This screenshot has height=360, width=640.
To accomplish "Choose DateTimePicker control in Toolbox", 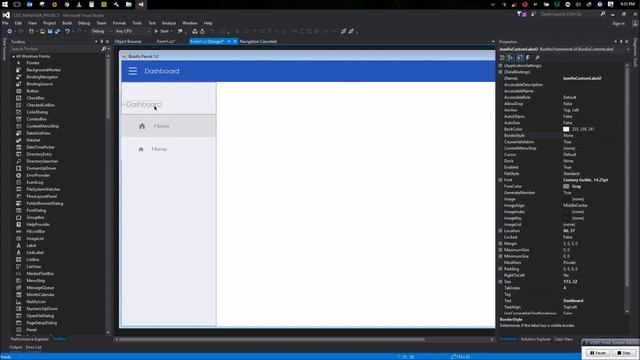I will [40, 147].
